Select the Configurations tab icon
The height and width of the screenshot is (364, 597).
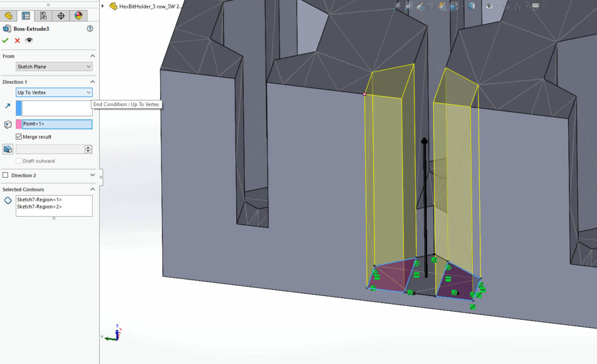[44, 16]
